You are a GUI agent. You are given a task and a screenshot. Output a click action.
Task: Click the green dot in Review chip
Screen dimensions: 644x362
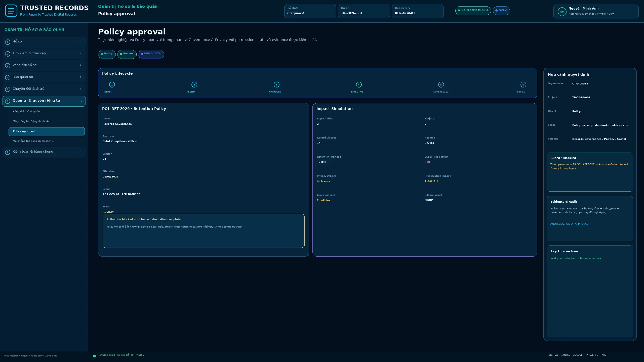(x=121, y=54)
